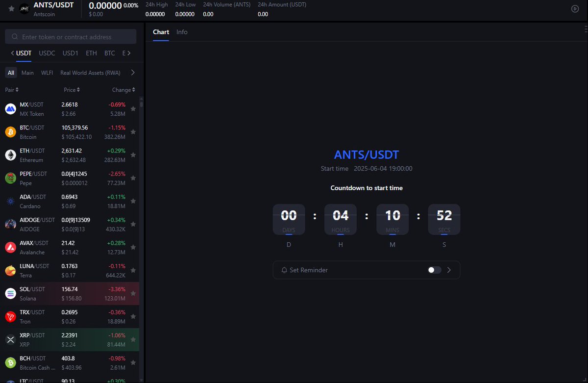Click the Solana logo icon
Viewport: 588px width, 383px height.
(11, 293)
